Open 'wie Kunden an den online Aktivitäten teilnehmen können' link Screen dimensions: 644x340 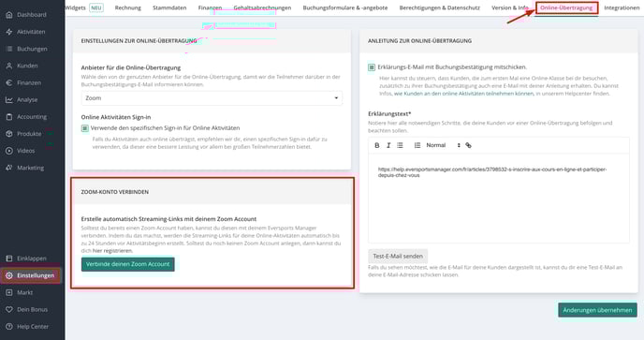click(x=463, y=94)
